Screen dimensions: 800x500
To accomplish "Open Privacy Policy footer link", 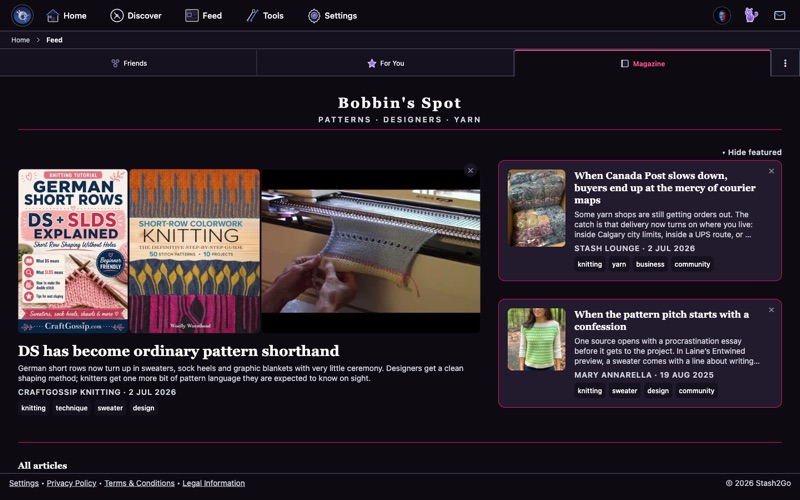I will point(71,483).
